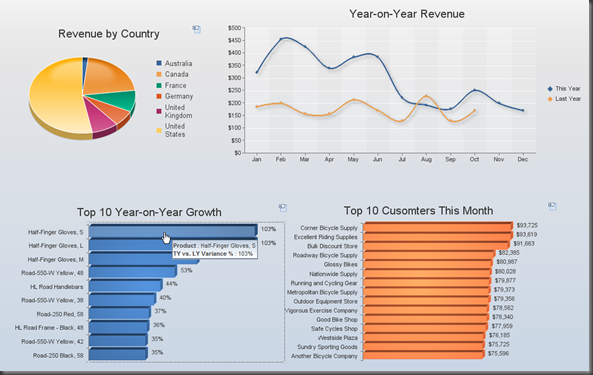
Task: Click the Another Bicycle Company bar
Action: (424, 354)
